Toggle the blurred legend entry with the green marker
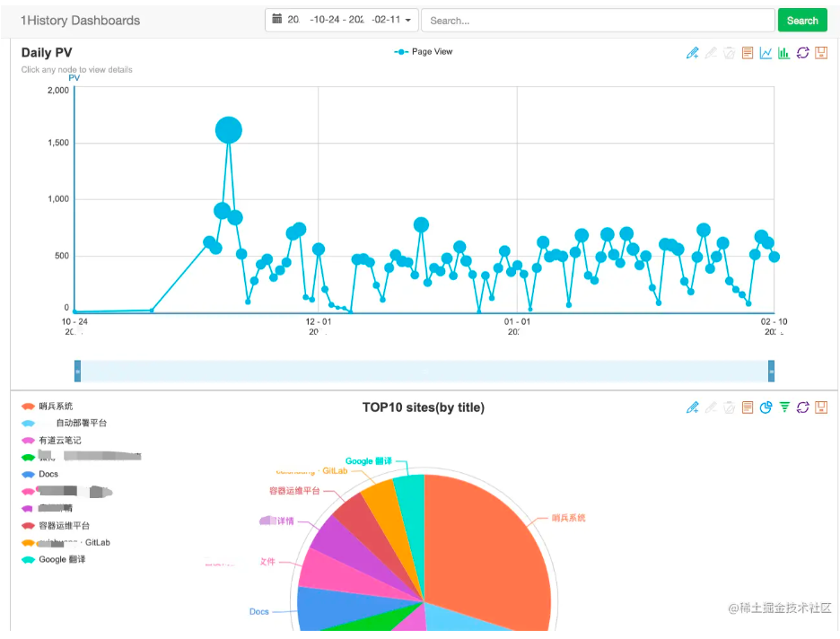The width and height of the screenshot is (840, 639). 82,457
